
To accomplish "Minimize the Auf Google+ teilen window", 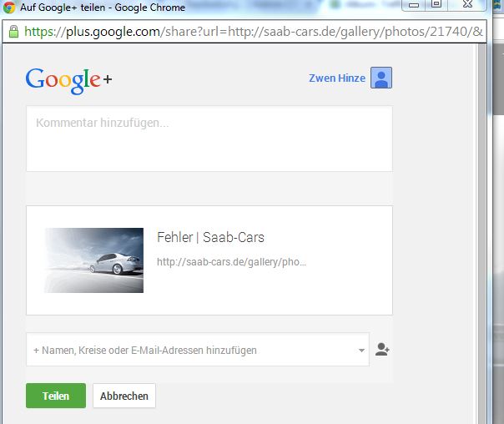I will [414, 5].
